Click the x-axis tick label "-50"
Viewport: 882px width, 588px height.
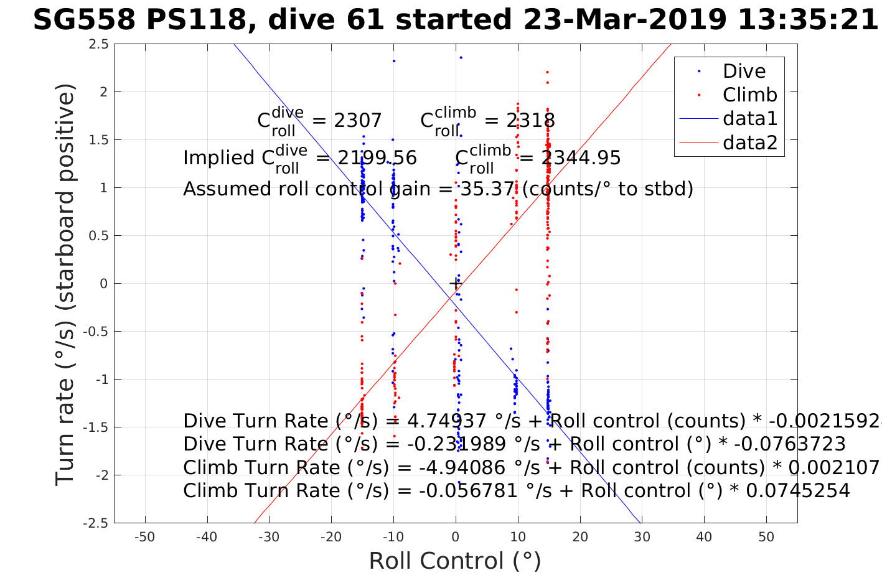click(145, 538)
